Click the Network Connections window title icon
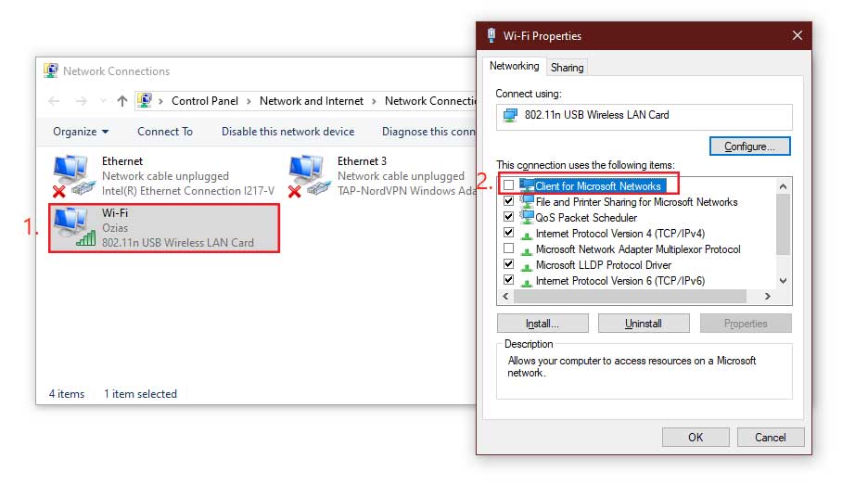Image resolution: width=868 pixels, height=484 pixels. click(51, 70)
